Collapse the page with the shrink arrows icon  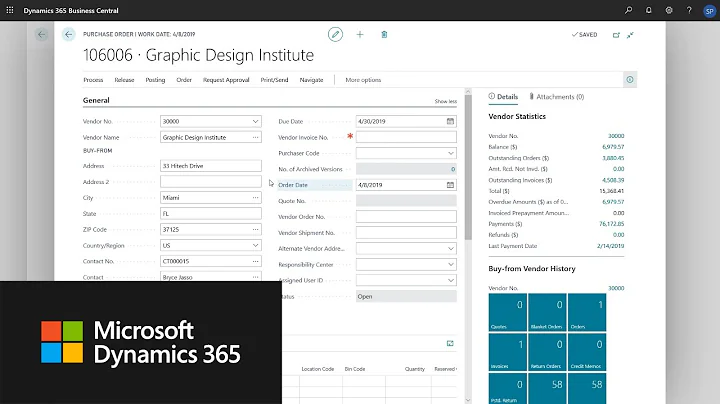(x=630, y=35)
